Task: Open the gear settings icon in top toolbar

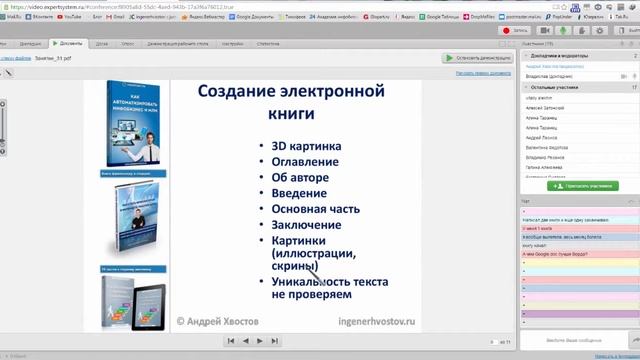Action: [600, 31]
